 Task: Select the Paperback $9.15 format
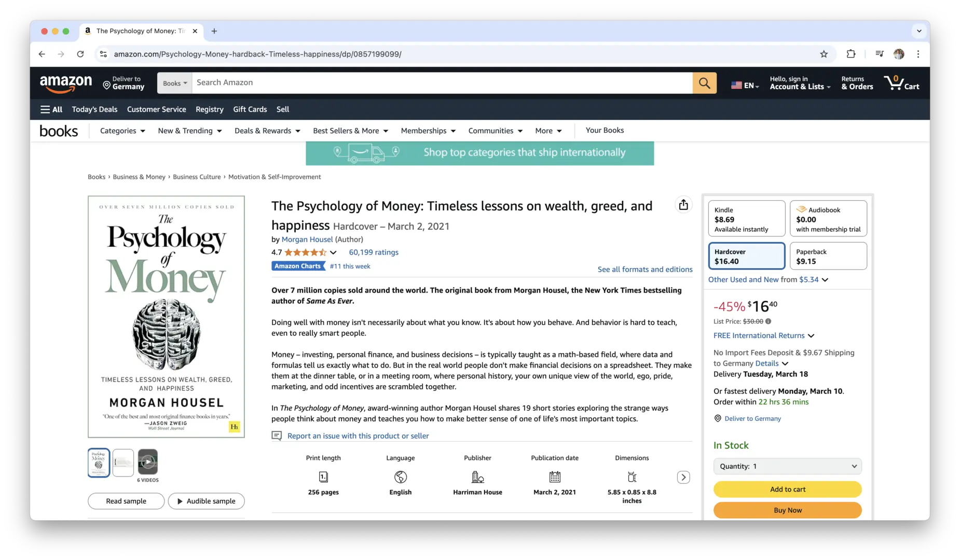click(x=828, y=256)
